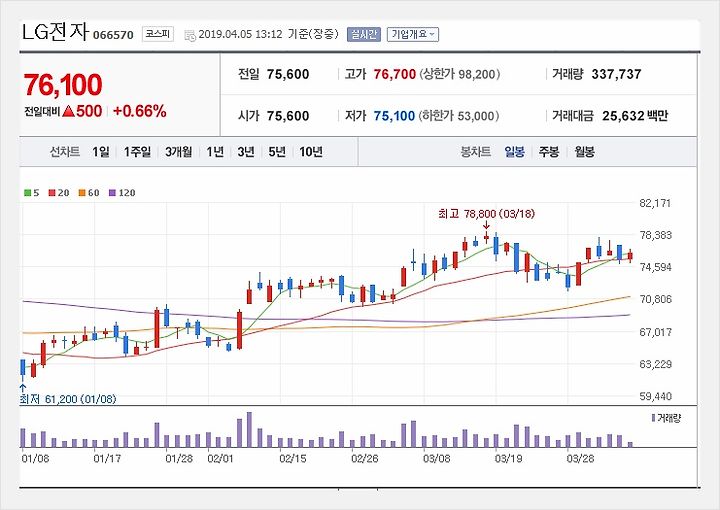720x510 pixels.
Task: Click the red up-triangle change indicator
Action: click(69, 111)
